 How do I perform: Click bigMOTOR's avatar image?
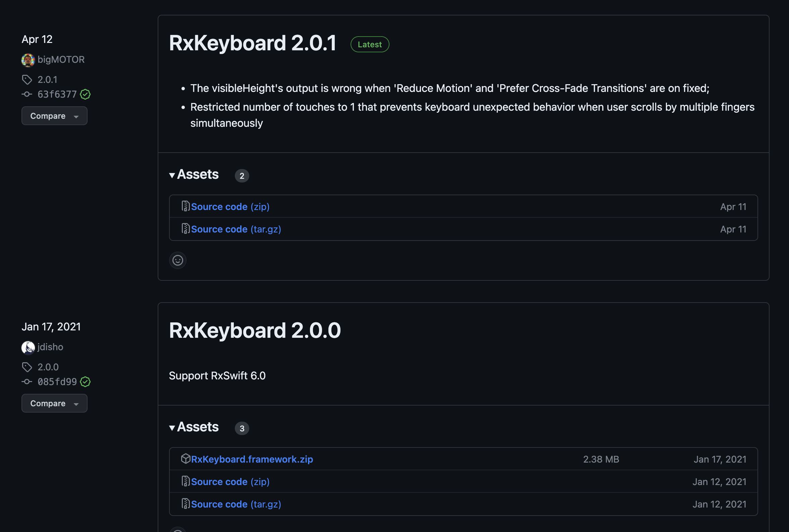pyautogui.click(x=28, y=60)
